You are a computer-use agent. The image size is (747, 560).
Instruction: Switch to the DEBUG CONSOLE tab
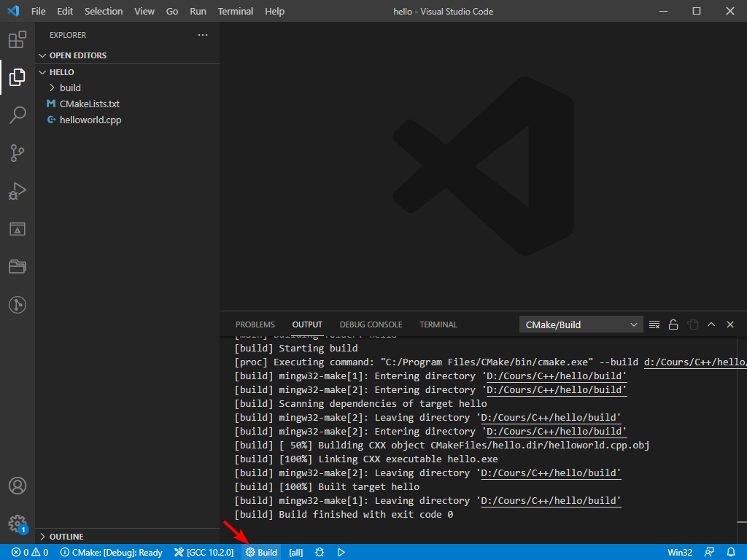[371, 324]
